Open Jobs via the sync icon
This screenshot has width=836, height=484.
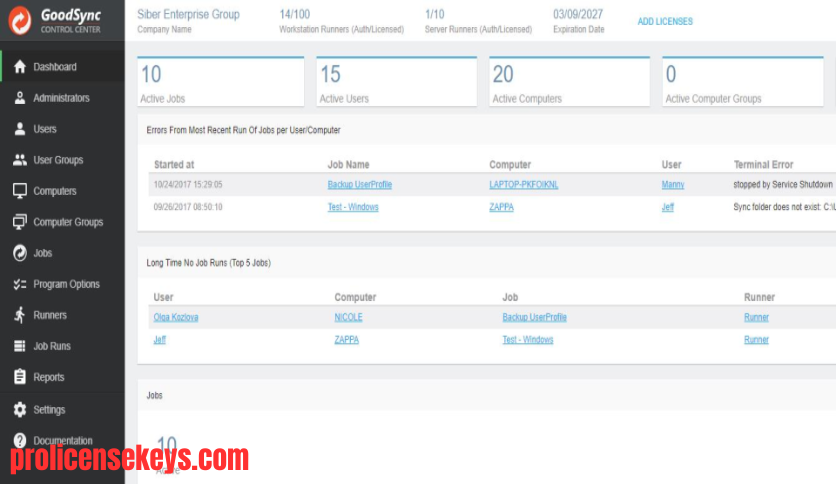(20, 253)
